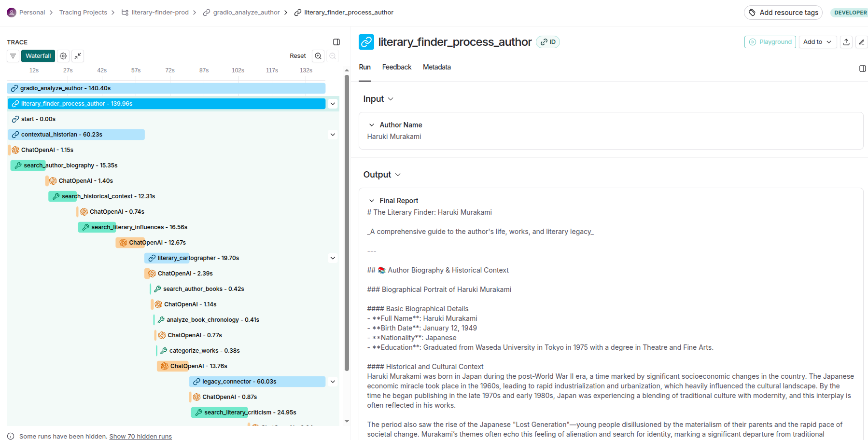Open the Add to dropdown
Screen dimensions: 868x440
click(x=817, y=42)
